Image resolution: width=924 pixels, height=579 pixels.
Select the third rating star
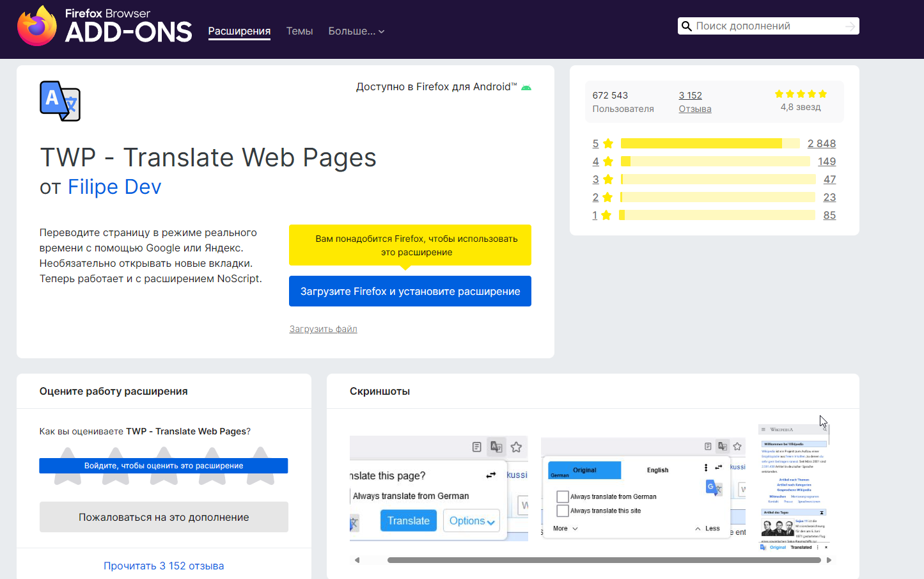(164, 465)
